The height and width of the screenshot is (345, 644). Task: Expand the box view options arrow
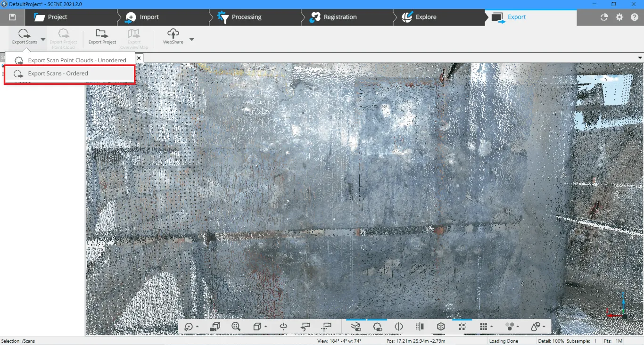(266, 327)
